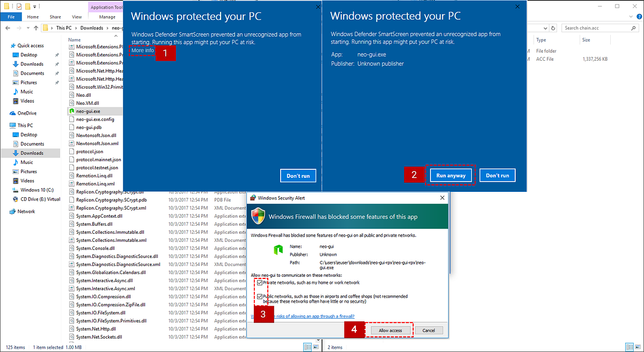Open the address history dropdown arrow
The image size is (644, 352).
click(x=546, y=28)
